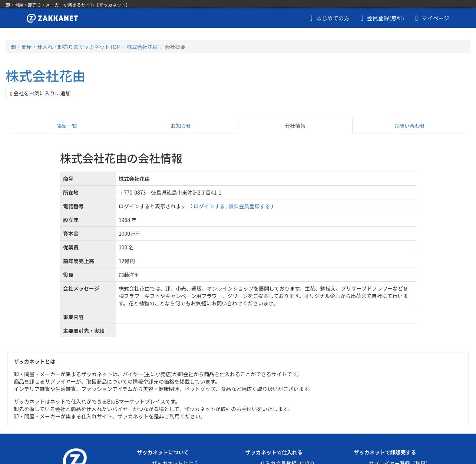Click the footer Zakkanet round logo

coord(75,456)
